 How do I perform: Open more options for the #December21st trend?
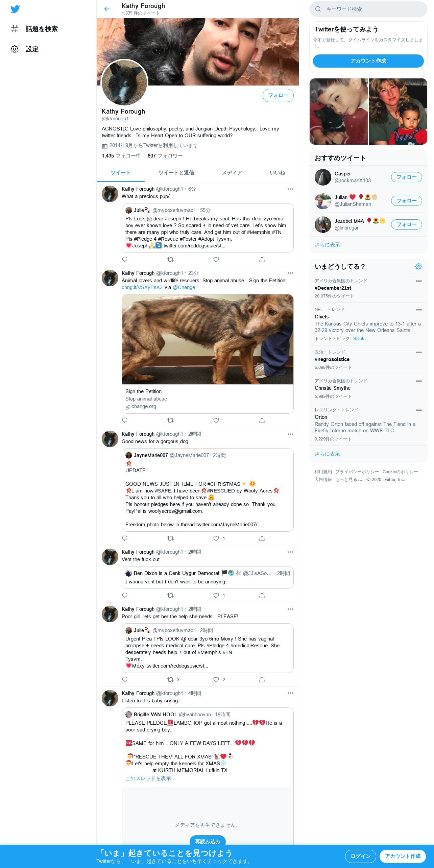point(419,281)
